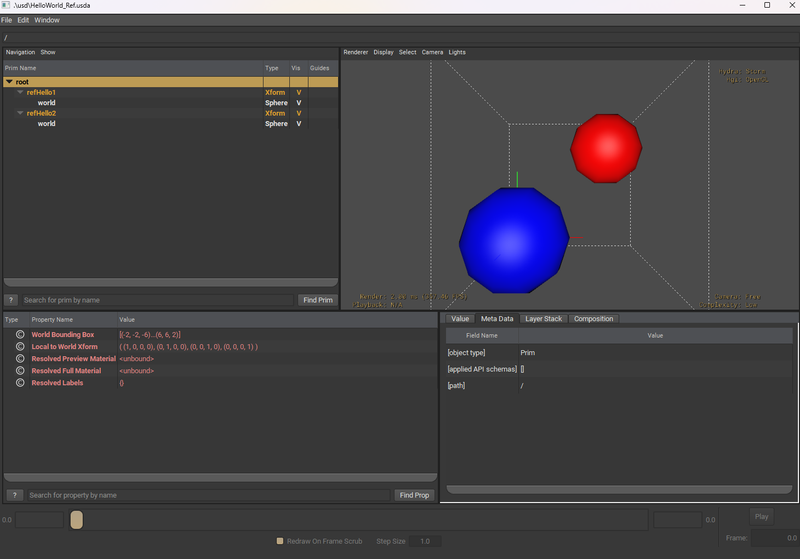The image size is (800, 559).
Task: Enable the Redraw On Frame Scrub checkbox
Action: pos(280,541)
